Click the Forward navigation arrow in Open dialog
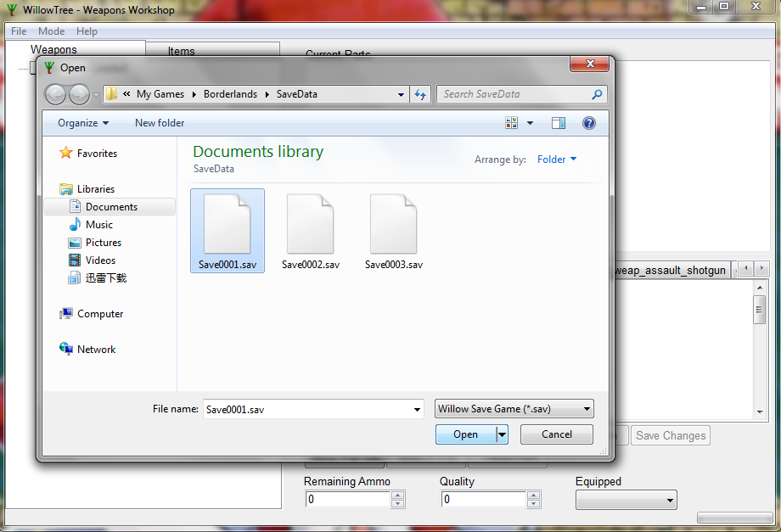The image size is (781, 532). [79, 94]
